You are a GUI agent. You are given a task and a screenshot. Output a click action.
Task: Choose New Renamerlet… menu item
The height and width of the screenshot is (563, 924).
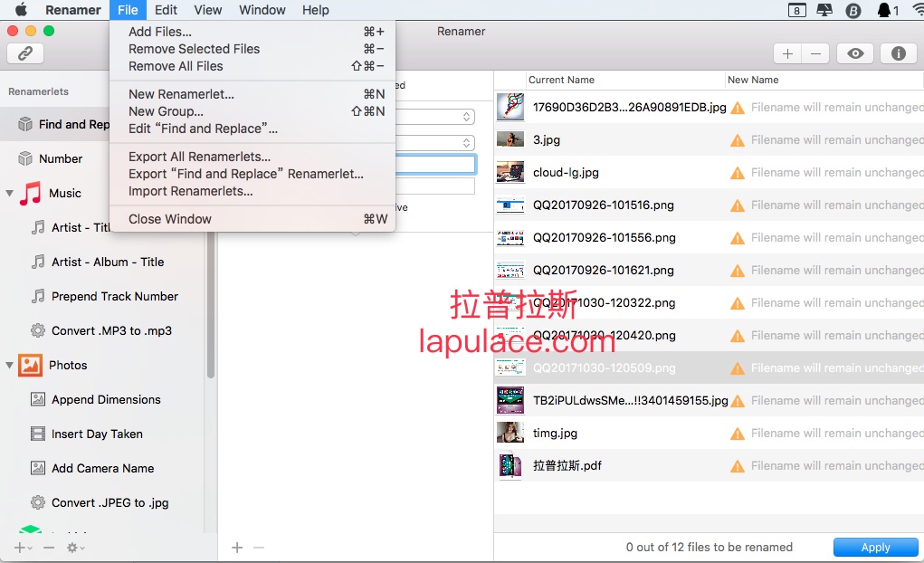coord(252,94)
